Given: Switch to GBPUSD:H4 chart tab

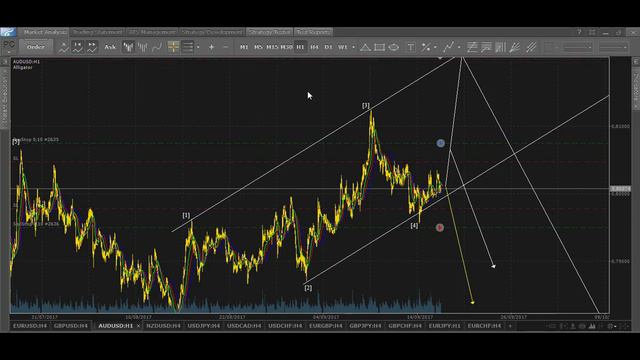Looking at the screenshot, I should point(71,326).
